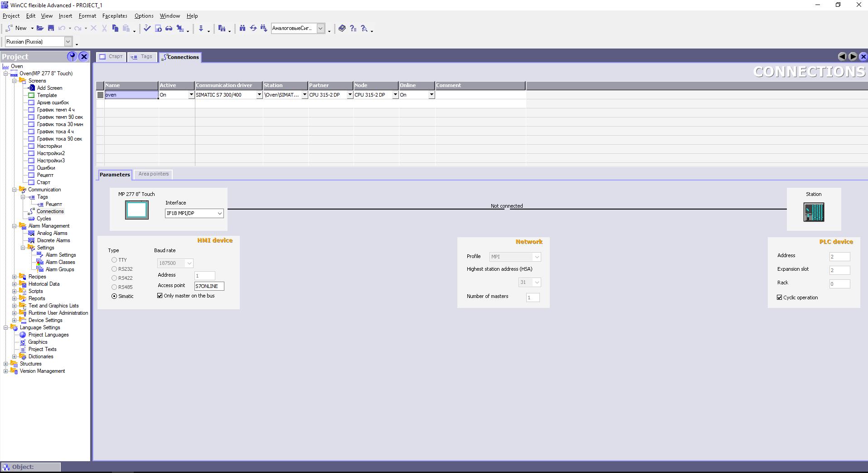Click the Open project folder icon
The width and height of the screenshot is (868, 473).
40,28
